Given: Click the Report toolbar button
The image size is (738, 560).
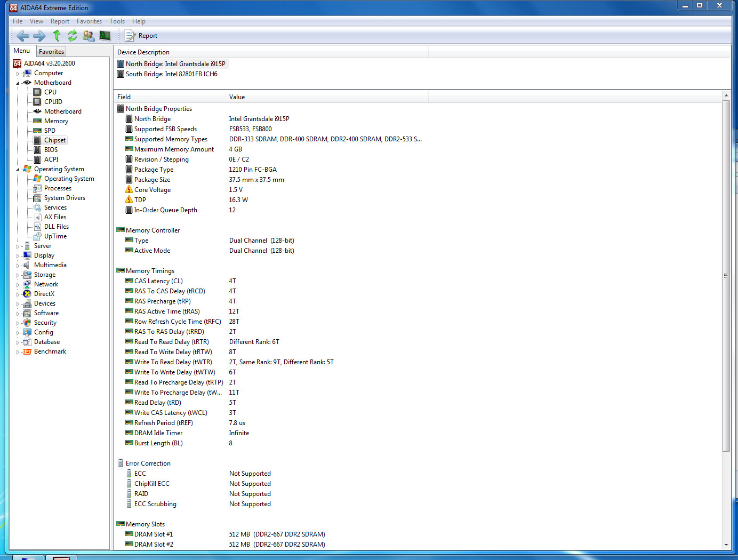Looking at the screenshot, I should point(141,36).
